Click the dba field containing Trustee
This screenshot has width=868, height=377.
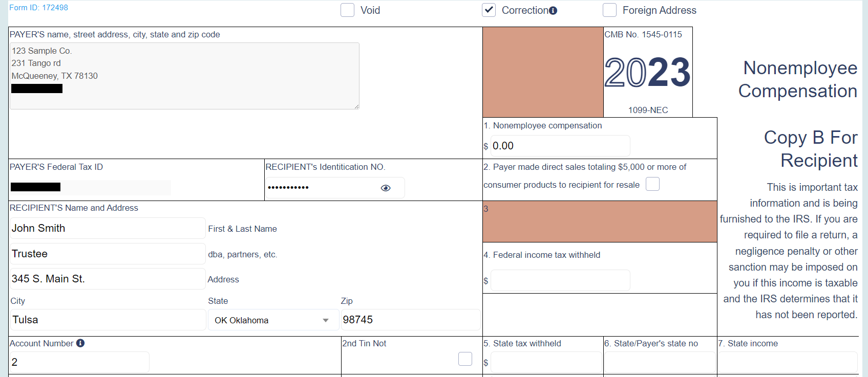click(x=108, y=254)
